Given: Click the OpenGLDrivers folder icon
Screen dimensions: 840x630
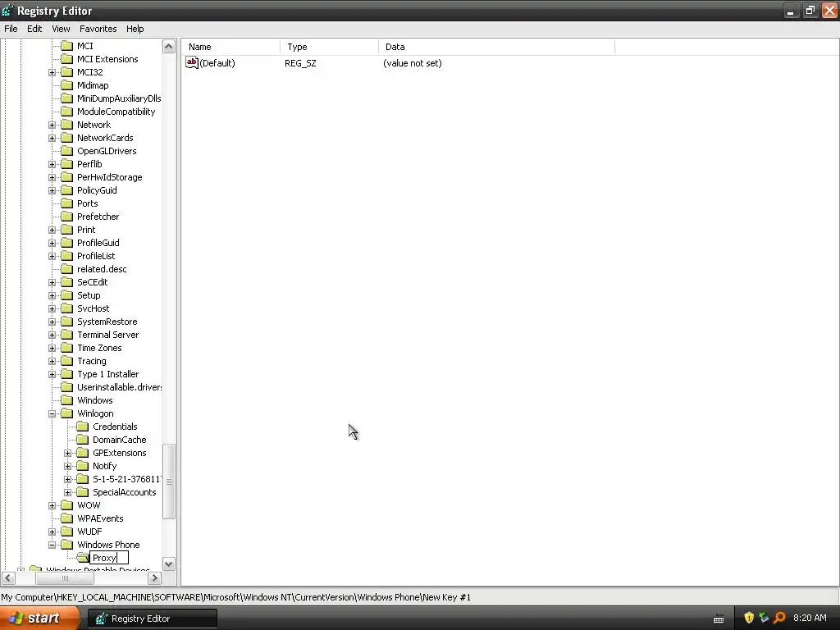Looking at the screenshot, I should click(67, 151).
